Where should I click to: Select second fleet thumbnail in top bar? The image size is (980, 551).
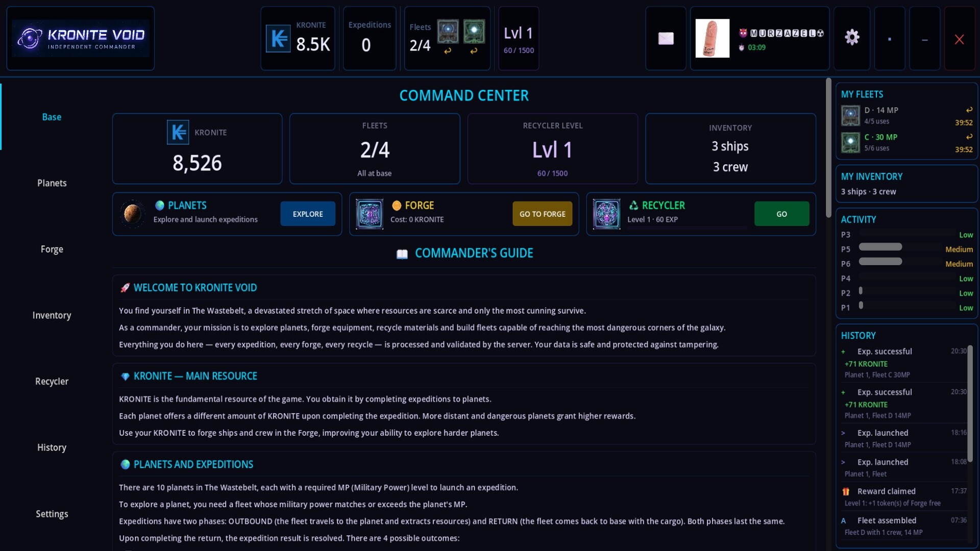click(x=474, y=32)
